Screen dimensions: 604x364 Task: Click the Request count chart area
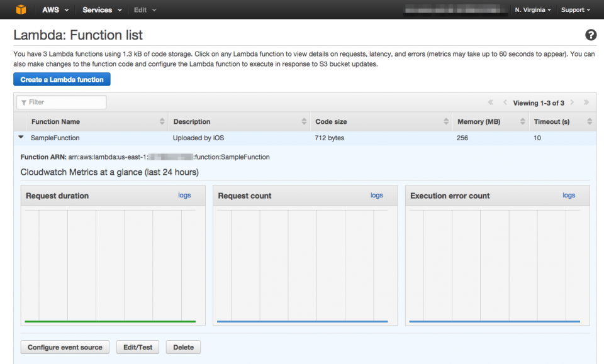click(303, 266)
